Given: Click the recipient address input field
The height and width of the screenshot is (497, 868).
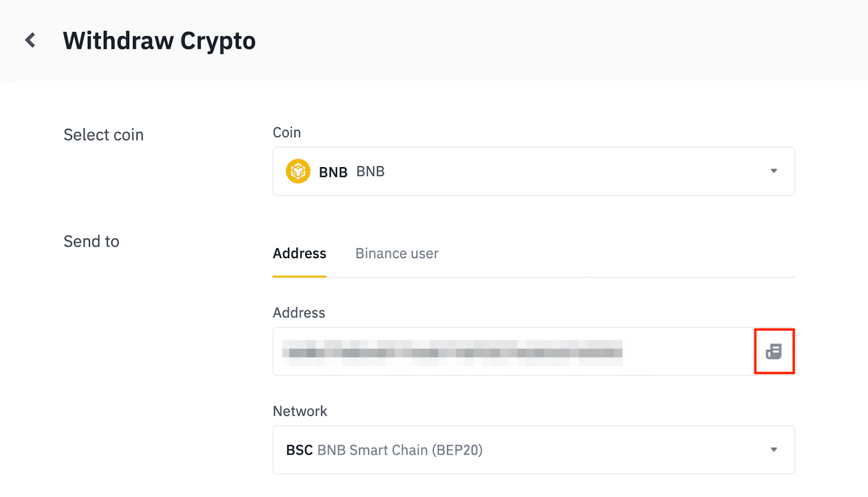Looking at the screenshot, I should coord(488,351).
